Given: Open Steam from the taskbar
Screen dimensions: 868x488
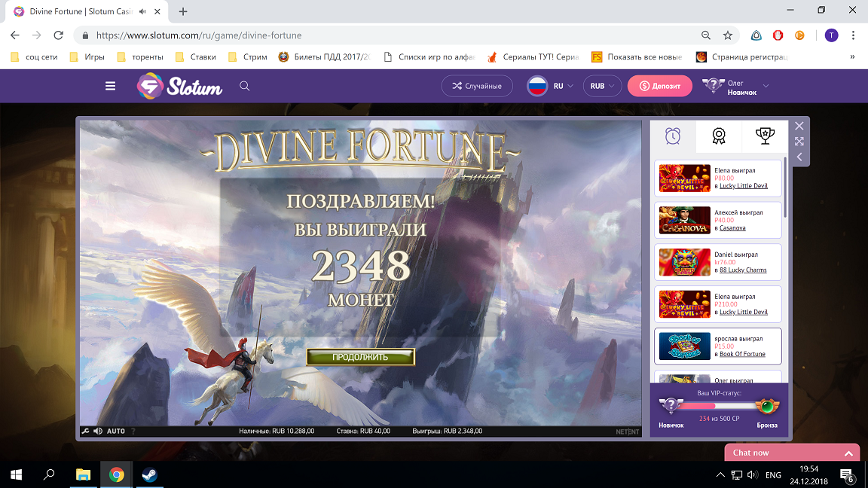Looking at the screenshot, I should (x=149, y=474).
